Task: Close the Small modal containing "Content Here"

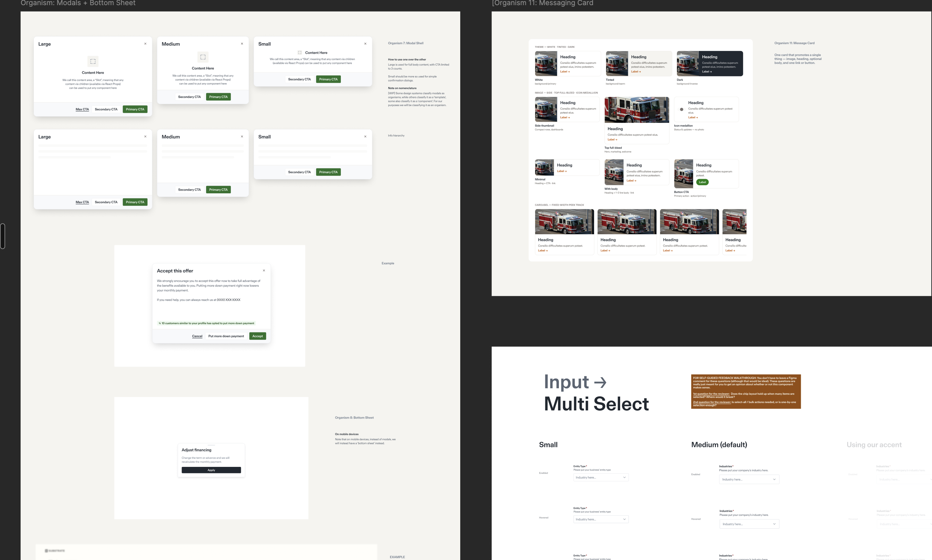Action: coord(365,44)
